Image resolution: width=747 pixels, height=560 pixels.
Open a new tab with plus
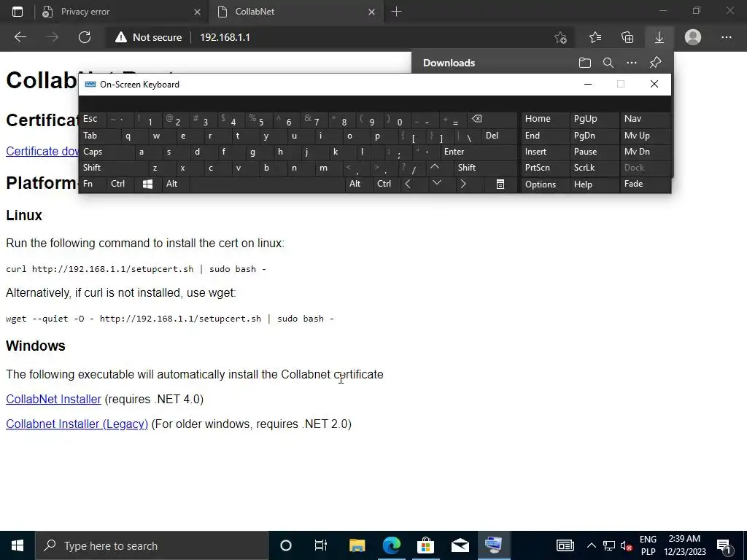(396, 12)
